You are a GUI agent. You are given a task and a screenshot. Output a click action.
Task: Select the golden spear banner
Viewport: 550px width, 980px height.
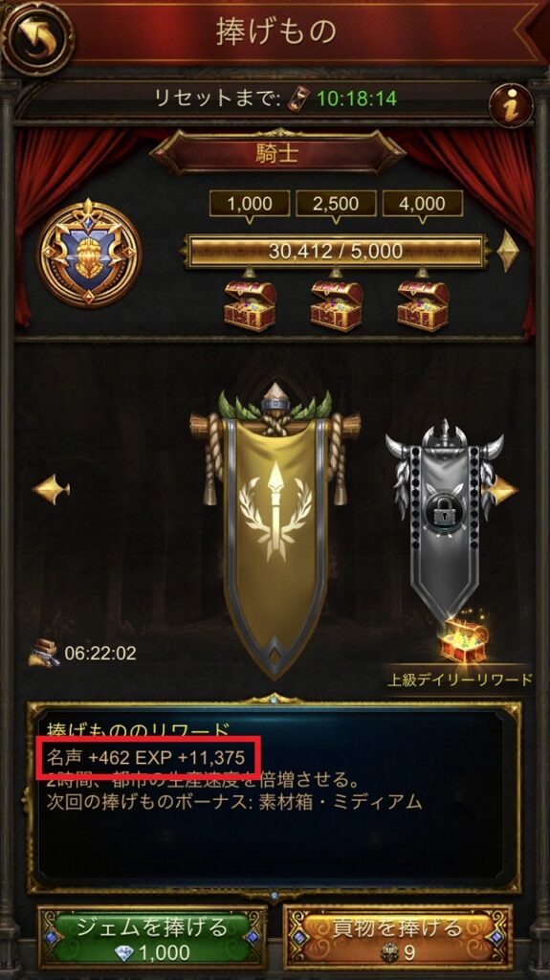275,530
